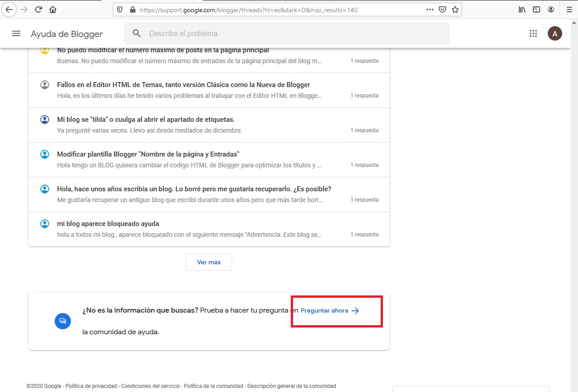
Task: Click the browser reload button
Action: click(x=38, y=9)
